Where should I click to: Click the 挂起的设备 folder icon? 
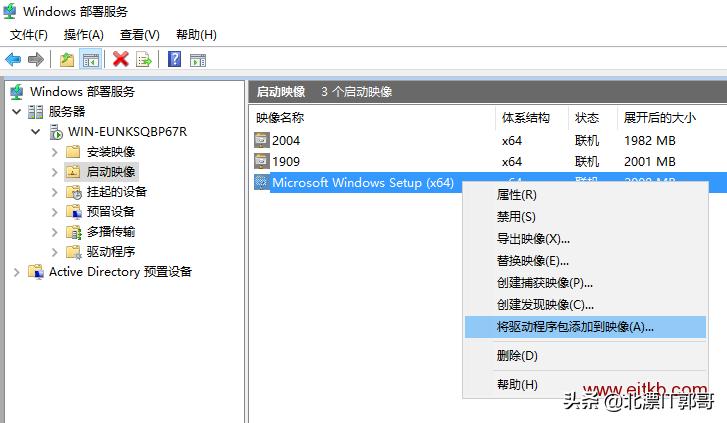point(74,192)
